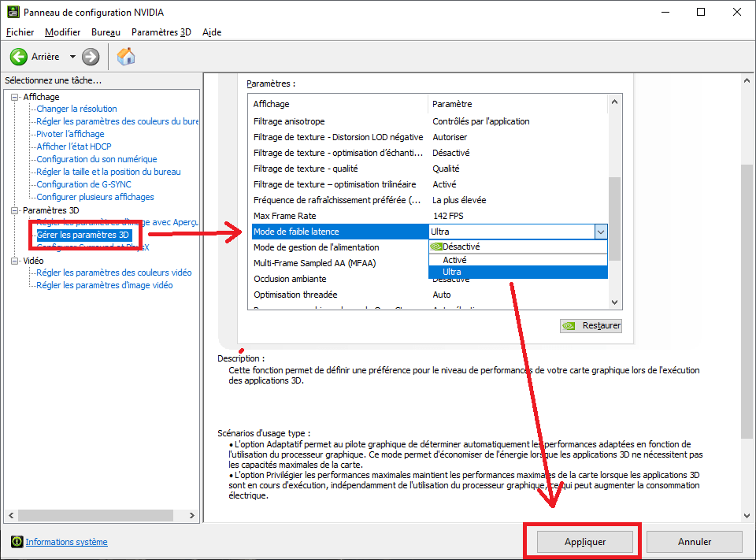
Task: Collapse the Vidéo tree node
Action: coord(15,261)
